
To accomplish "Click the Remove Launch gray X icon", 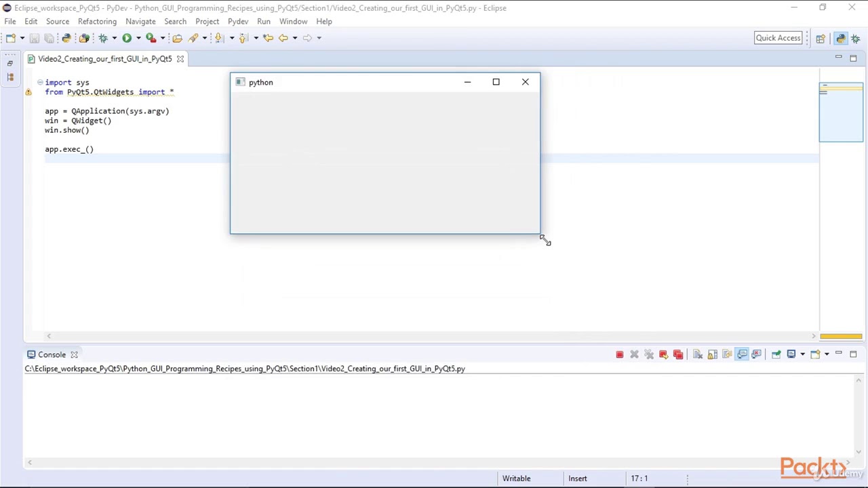I will 635,354.
